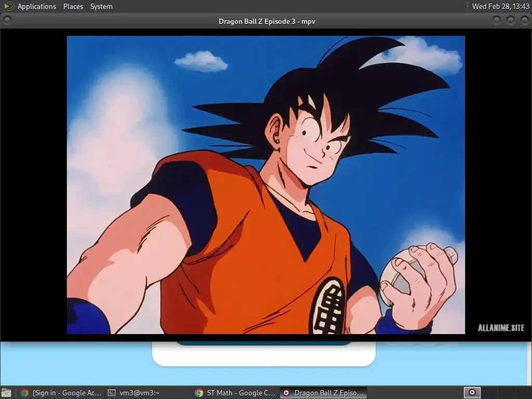Click the mpv video to focus playback

(x=265, y=185)
